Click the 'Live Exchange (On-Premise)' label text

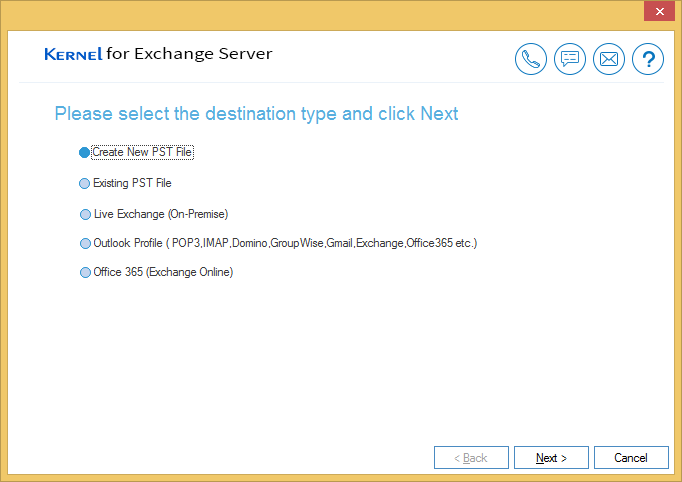tap(161, 214)
